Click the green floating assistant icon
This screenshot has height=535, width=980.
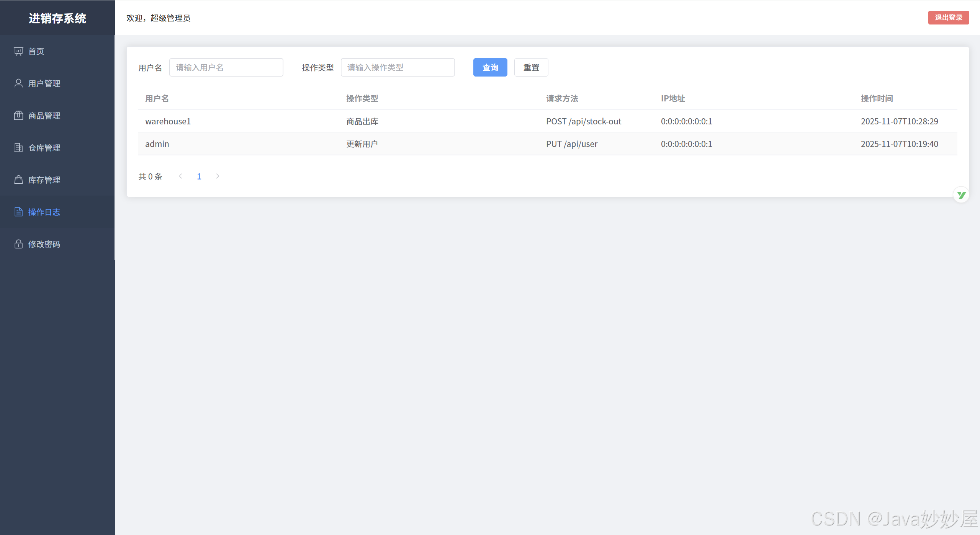pyautogui.click(x=961, y=195)
